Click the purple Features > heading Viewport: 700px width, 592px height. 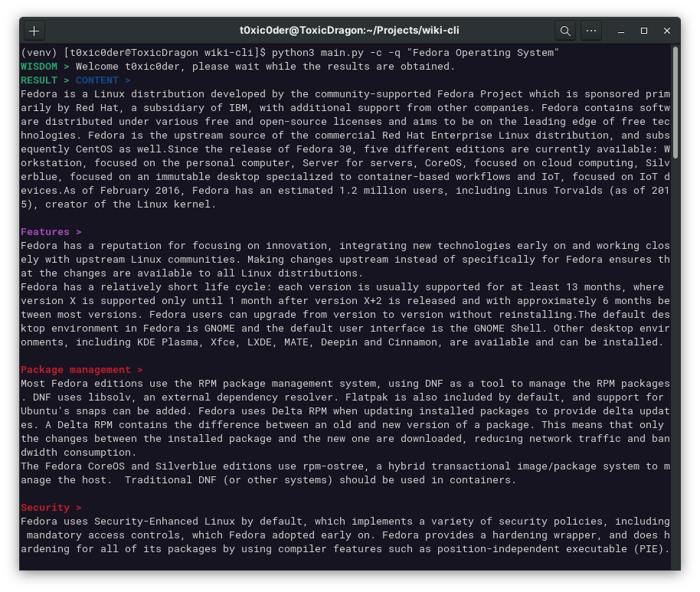51,232
